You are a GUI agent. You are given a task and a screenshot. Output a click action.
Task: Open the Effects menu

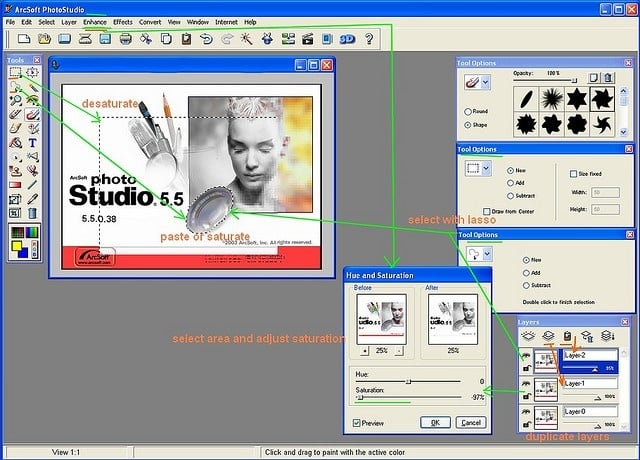click(x=123, y=22)
